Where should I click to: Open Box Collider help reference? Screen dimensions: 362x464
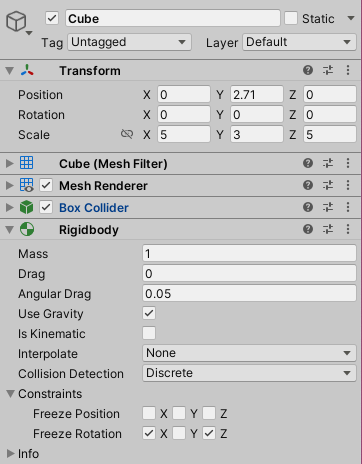tap(308, 207)
